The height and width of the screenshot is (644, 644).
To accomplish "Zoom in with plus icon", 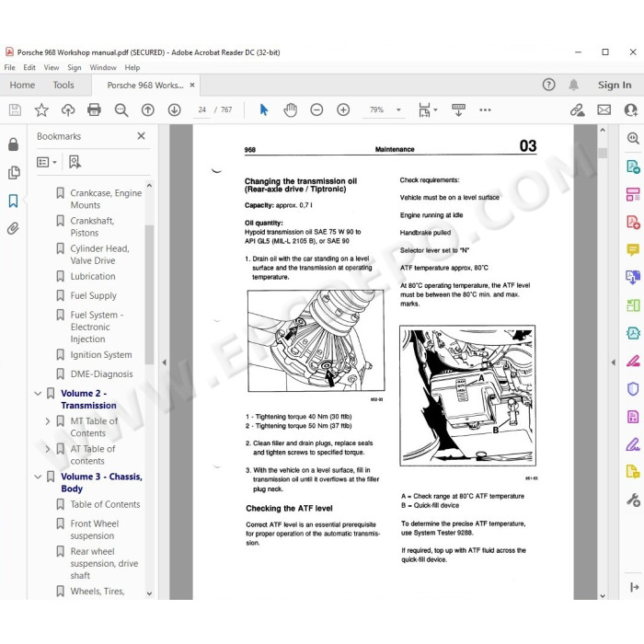I will click(343, 109).
